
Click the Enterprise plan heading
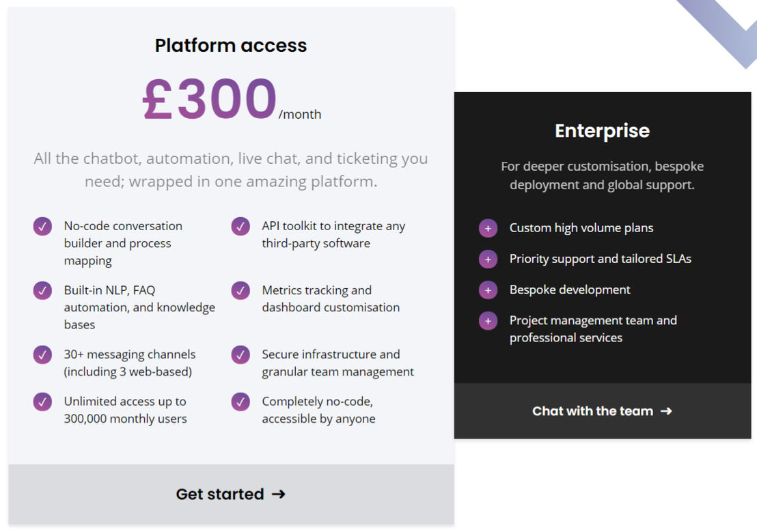coord(603,131)
